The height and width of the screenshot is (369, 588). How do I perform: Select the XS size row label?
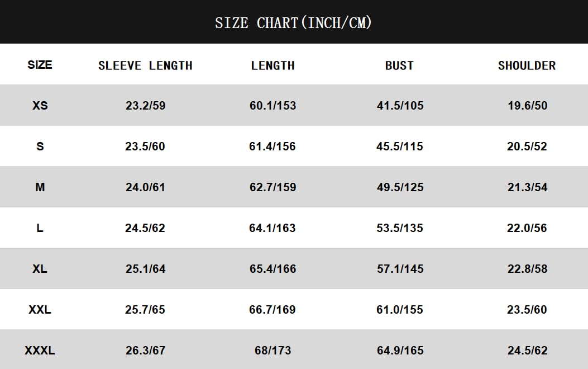point(40,105)
